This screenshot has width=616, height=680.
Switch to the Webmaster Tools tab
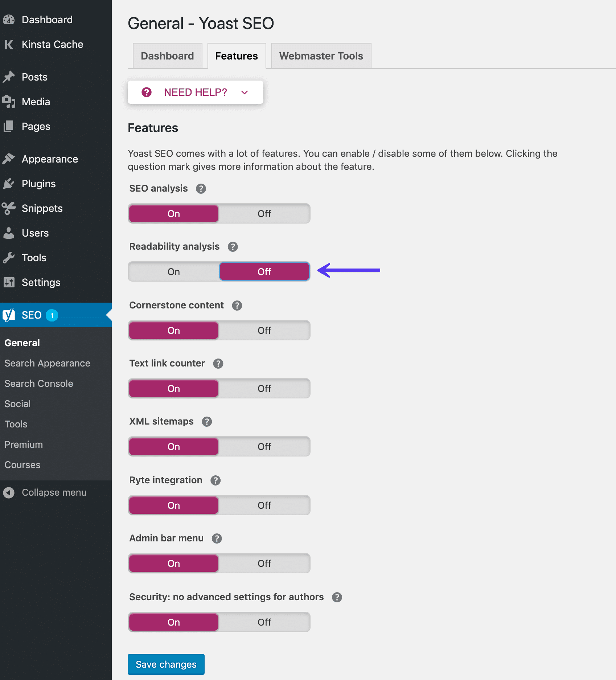coord(321,56)
